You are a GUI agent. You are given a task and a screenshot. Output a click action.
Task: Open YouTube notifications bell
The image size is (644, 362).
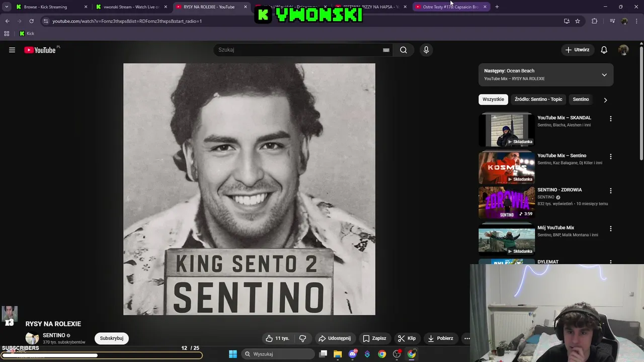(x=604, y=50)
